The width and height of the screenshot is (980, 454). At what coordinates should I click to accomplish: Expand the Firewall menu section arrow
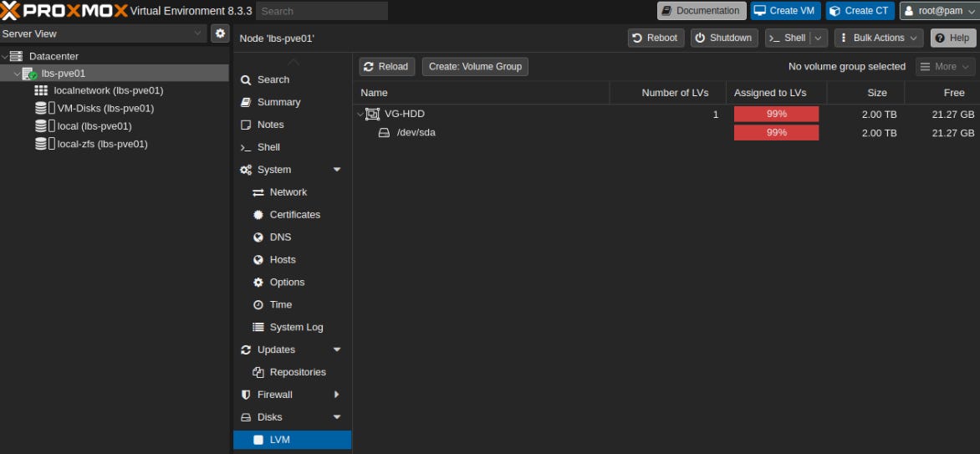(337, 395)
